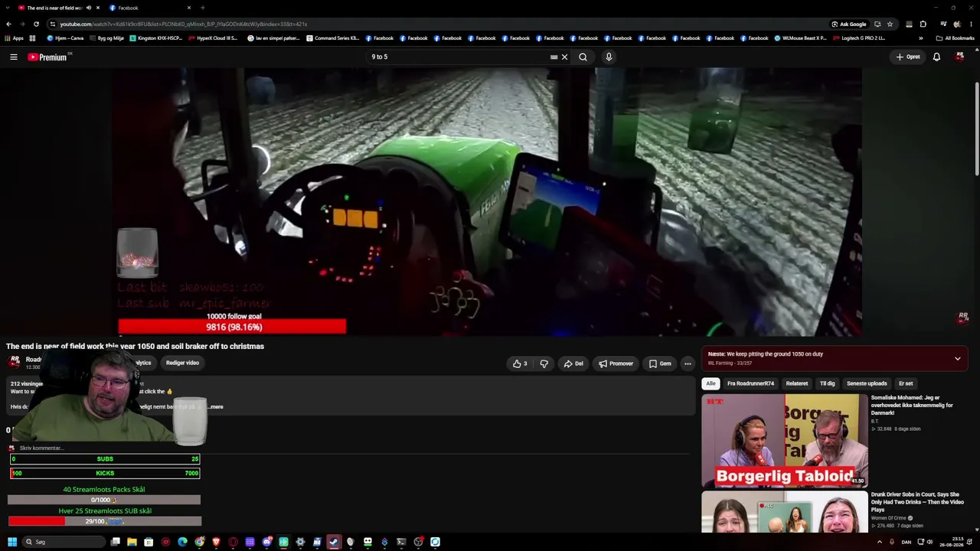Screen dimensions: 980x551
Task: Select the 'Relateret' filter chip
Action: (x=797, y=383)
